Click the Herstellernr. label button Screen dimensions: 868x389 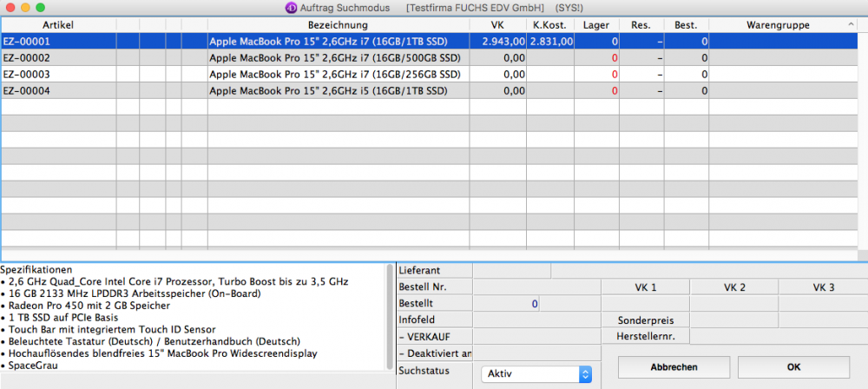(645, 336)
